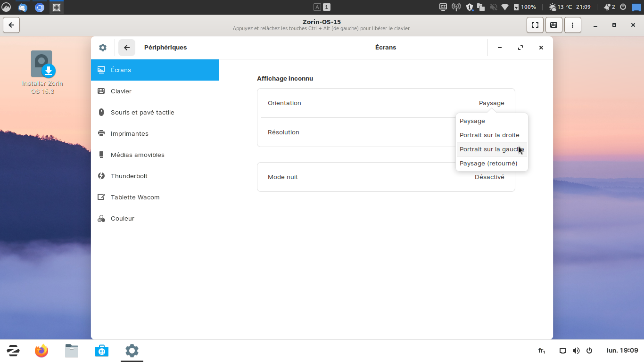The height and width of the screenshot is (362, 644).
Task: Click the settings gear icon in header
Action: pyautogui.click(x=103, y=48)
